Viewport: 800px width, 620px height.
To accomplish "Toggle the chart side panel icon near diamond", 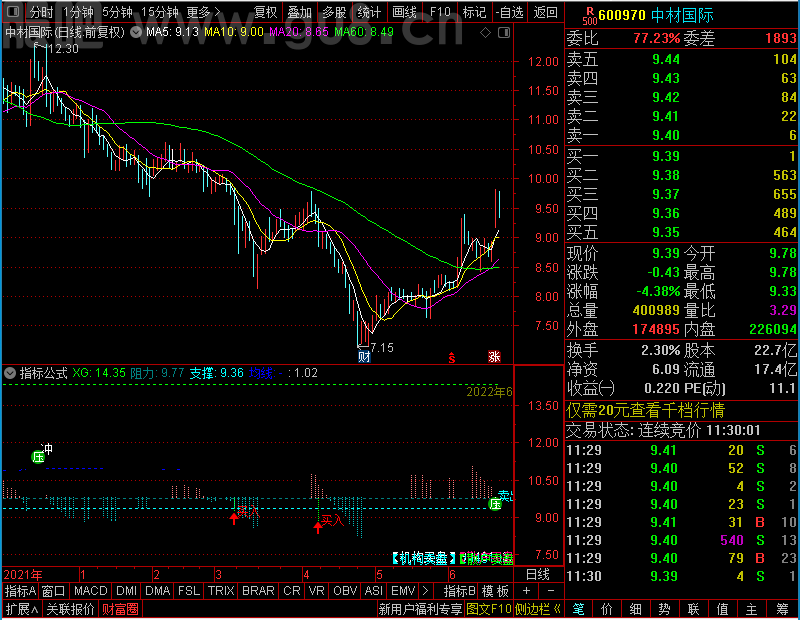I will pos(504,33).
